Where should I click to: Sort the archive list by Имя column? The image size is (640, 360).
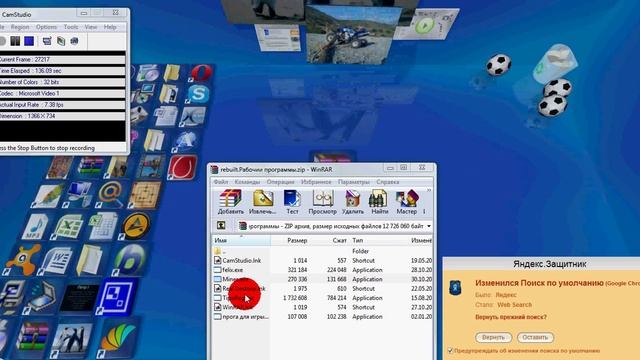coord(241,240)
